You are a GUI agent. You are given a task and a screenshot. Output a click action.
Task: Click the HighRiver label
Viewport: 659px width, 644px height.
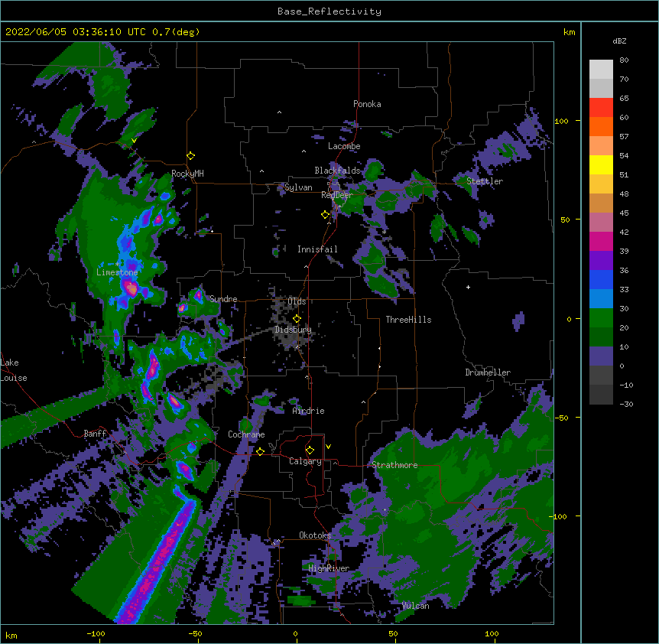pyautogui.click(x=329, y=569)
